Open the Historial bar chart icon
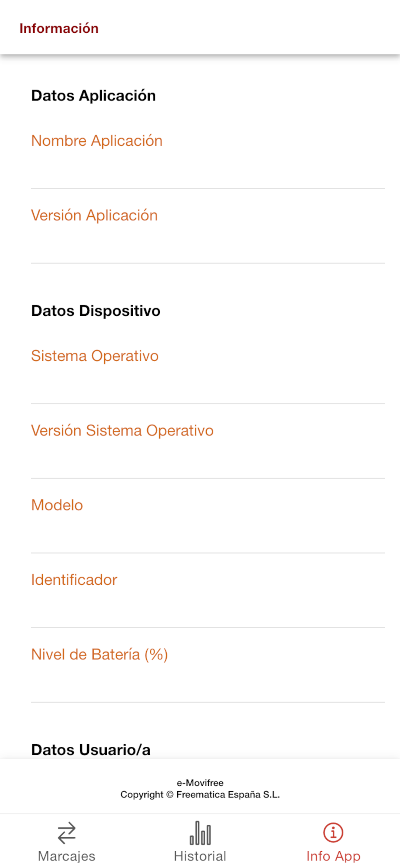The image size is (400, 868). (200, 833)
